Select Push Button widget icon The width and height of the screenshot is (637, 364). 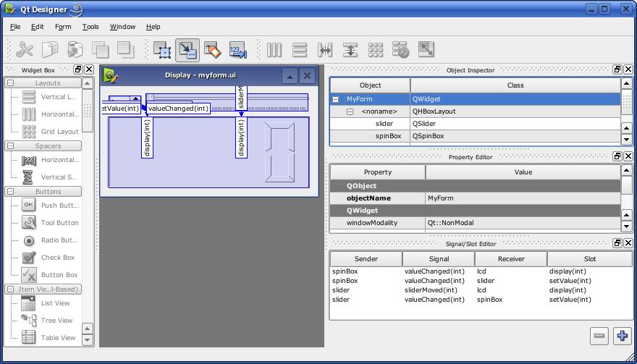click(x=29, y=205)
